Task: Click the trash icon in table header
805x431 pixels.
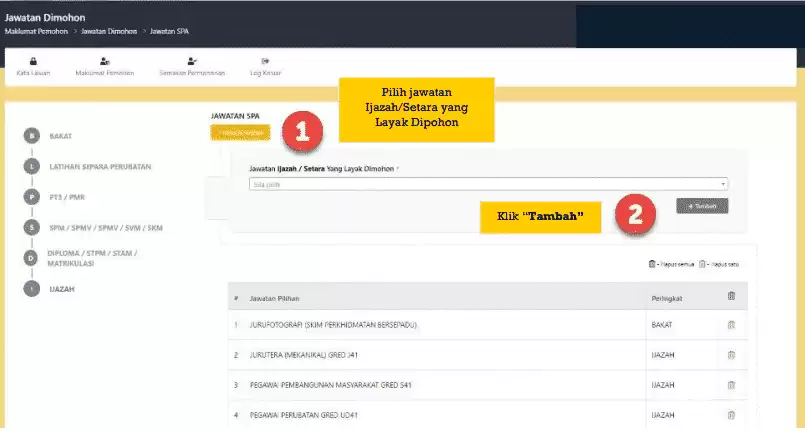Action: tap(731, 297)
